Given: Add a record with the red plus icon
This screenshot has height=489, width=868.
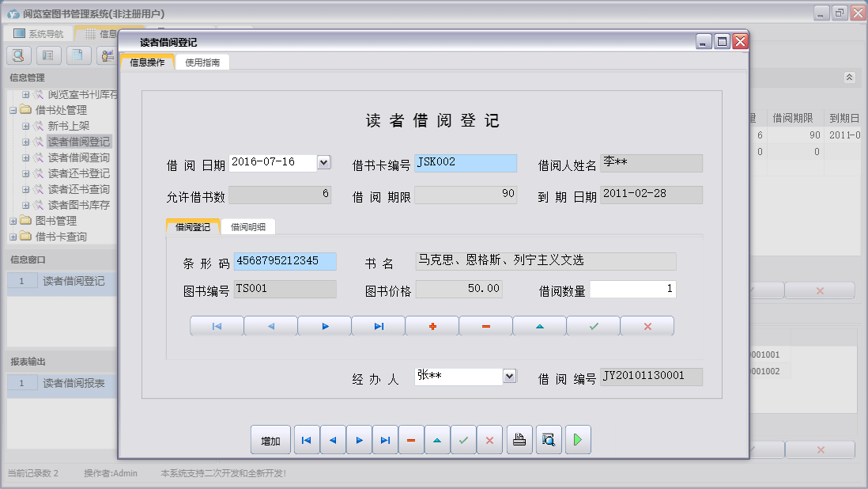Looking at the screenshot, I should tap(431, 325).
